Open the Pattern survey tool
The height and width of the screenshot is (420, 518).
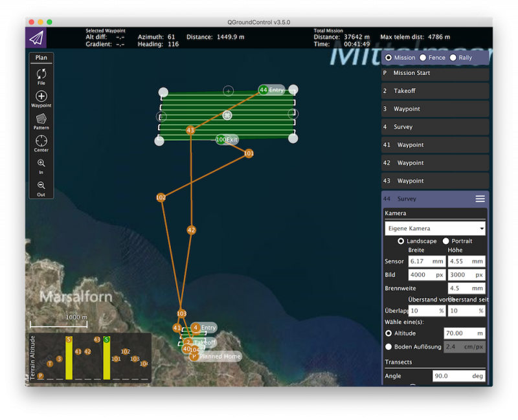click(x=41, y=121)
